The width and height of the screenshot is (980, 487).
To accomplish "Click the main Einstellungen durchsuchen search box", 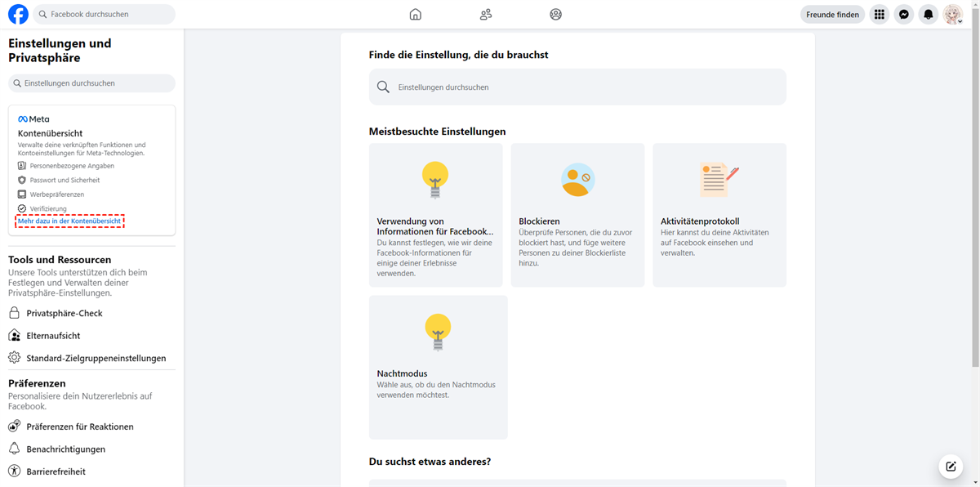I will point(577,87).
